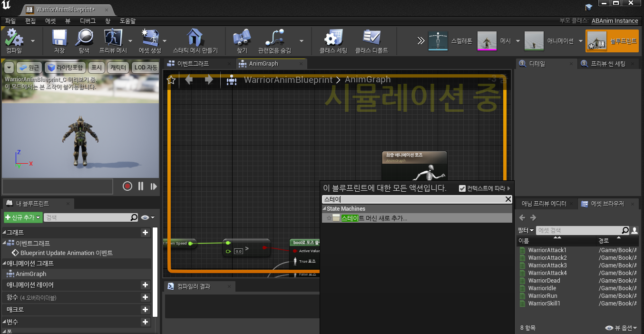Open the 편집 menu
The image size is (644, 334).
point(30,21)
